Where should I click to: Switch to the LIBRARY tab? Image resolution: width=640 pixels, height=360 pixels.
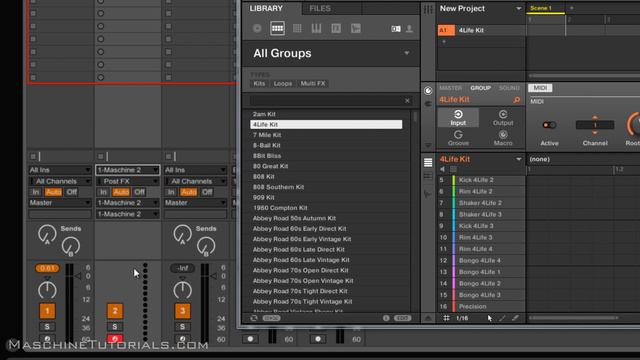pyautogui.click(x=266, y=9)
